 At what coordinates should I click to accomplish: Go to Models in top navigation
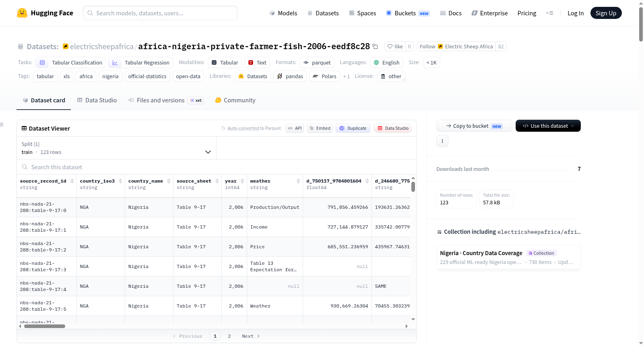(283, 13)
